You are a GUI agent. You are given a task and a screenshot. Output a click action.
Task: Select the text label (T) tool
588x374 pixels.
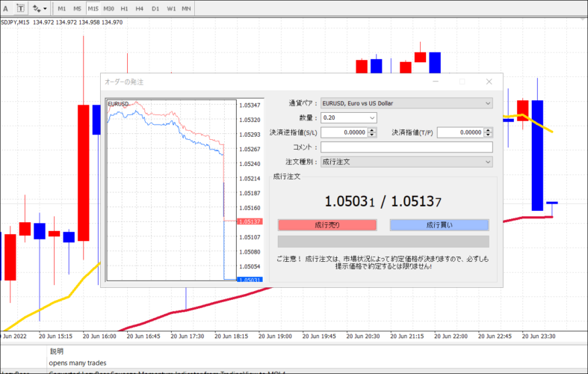(x=21, y=8)
